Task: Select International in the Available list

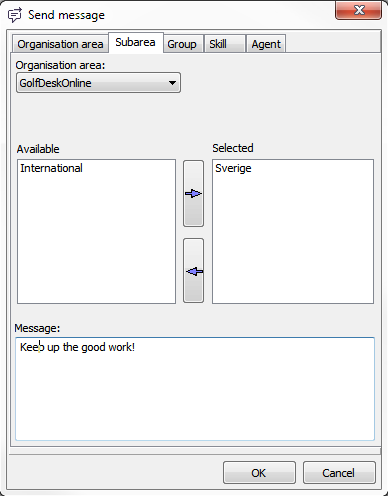Action: coord(51,168)
